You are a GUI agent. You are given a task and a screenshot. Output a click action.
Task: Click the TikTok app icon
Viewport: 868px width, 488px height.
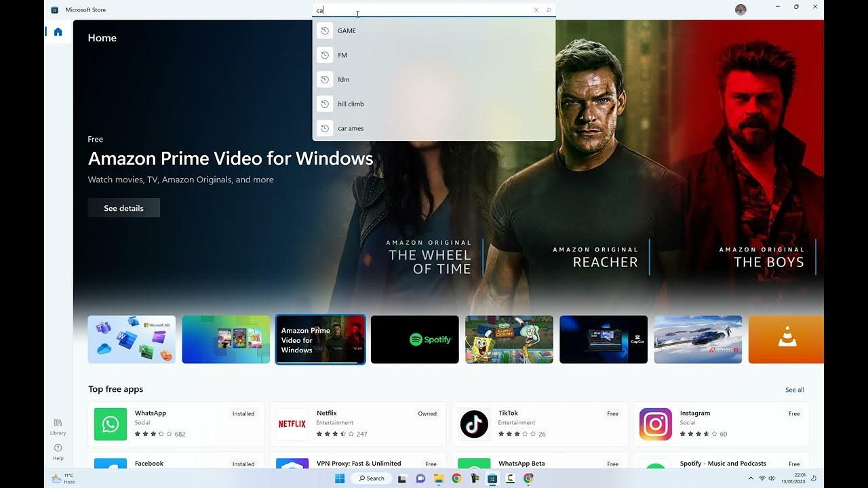pyautogui.click(x=474, y=424)
